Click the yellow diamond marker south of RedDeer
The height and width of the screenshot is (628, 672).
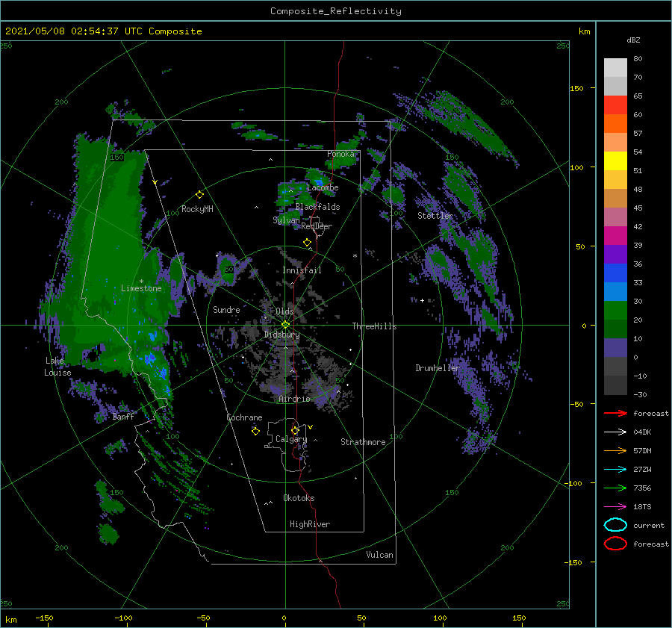click(x=307, y=243)
